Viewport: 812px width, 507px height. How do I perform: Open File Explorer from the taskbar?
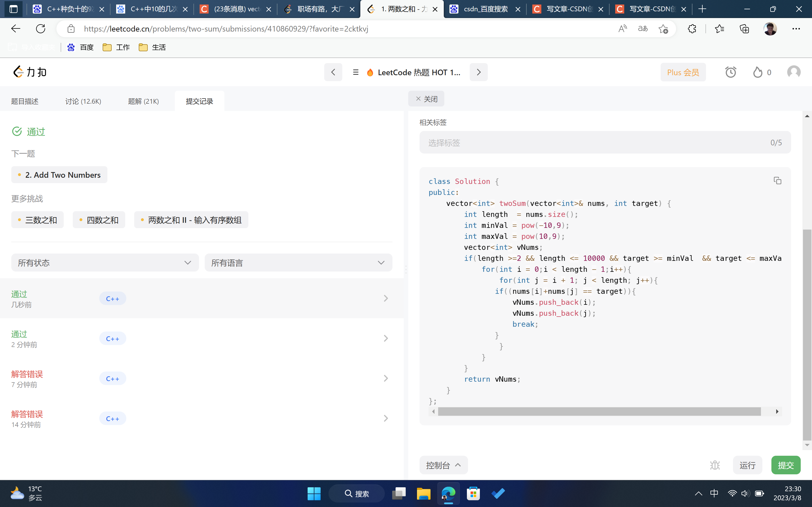[423, 493]
